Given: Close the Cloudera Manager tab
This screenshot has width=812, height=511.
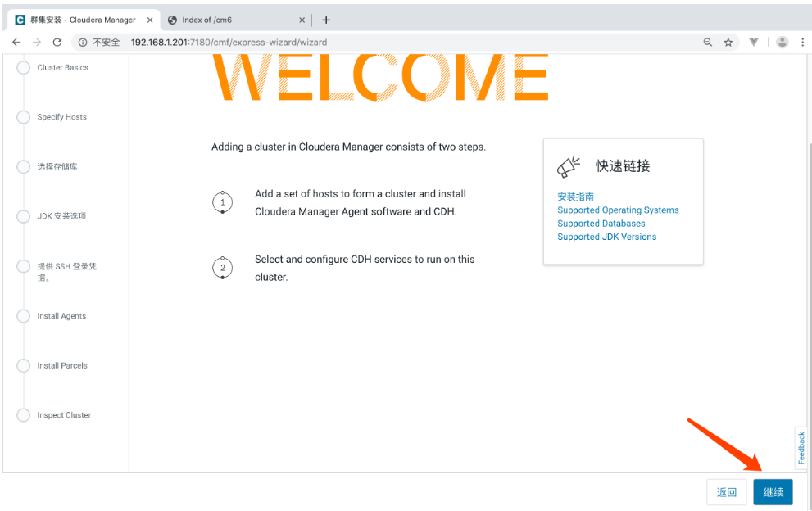Looking at the screenshot, I should click(150, 20).
